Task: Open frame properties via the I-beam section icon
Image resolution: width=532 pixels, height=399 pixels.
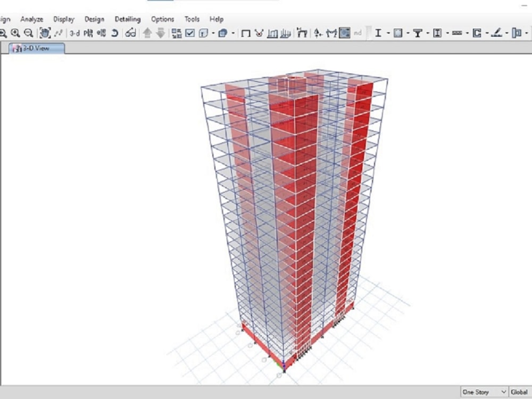Action: tap(378, 33)
